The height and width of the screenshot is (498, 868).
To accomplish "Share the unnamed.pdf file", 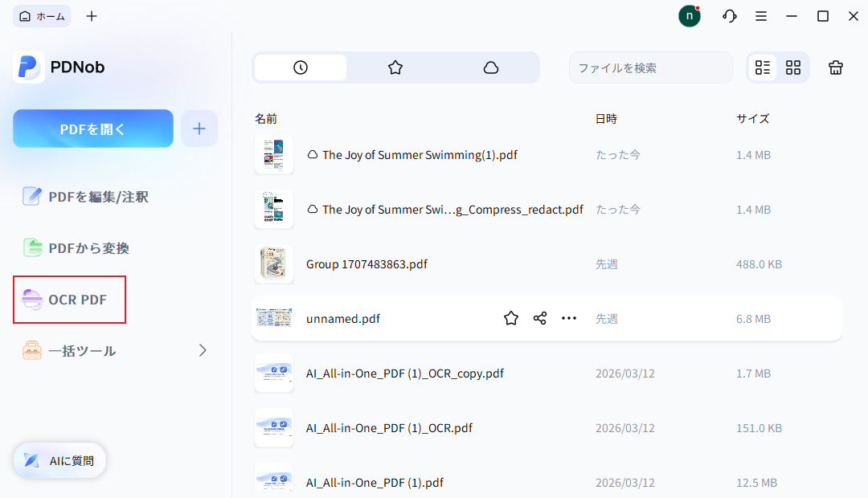I will [x=539, y=318].
